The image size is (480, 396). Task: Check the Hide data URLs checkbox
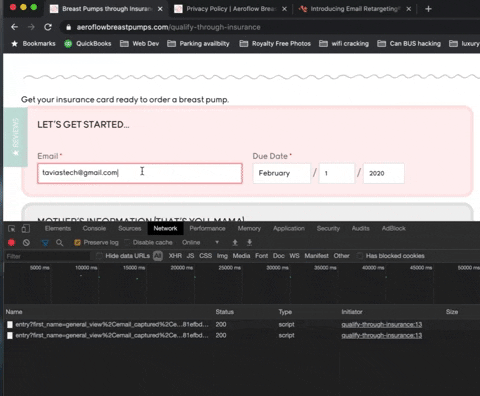(99, 256)
